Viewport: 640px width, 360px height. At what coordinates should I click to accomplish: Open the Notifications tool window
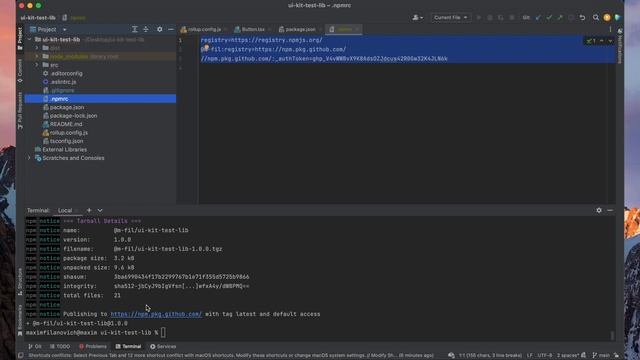point(620,46)
